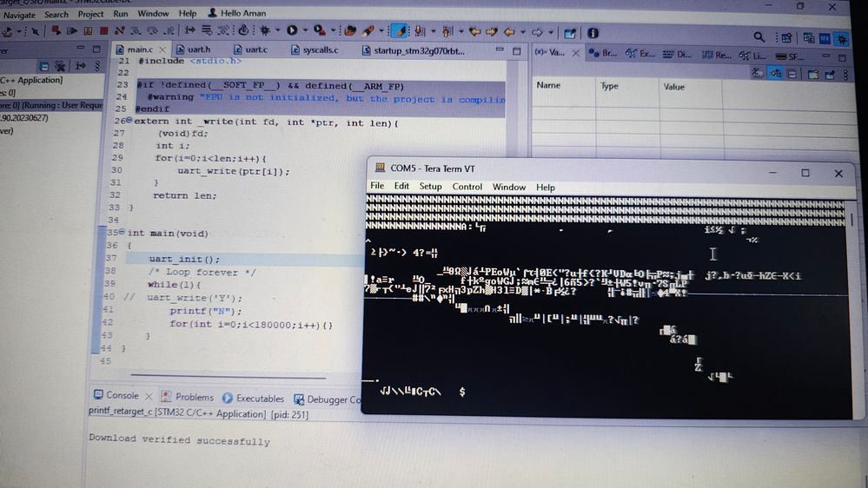Open the Variables view kebab menu
868x488 pixels.
(846, 76)
